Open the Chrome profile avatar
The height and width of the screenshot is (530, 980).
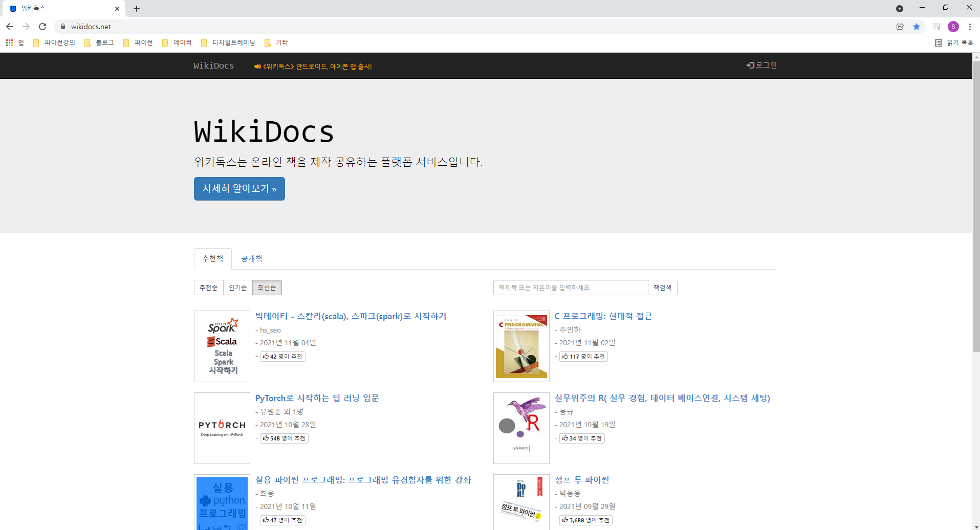click(x=953, y=27)
